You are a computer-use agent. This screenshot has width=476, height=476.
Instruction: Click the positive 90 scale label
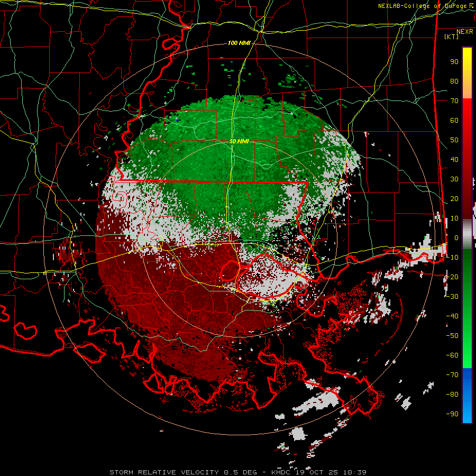coord(454,62)
